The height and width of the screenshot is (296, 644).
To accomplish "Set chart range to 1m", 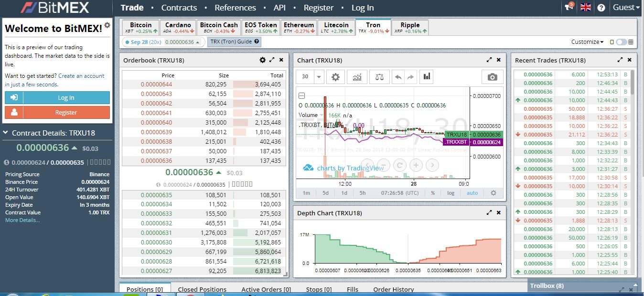I will coord(306,193).
